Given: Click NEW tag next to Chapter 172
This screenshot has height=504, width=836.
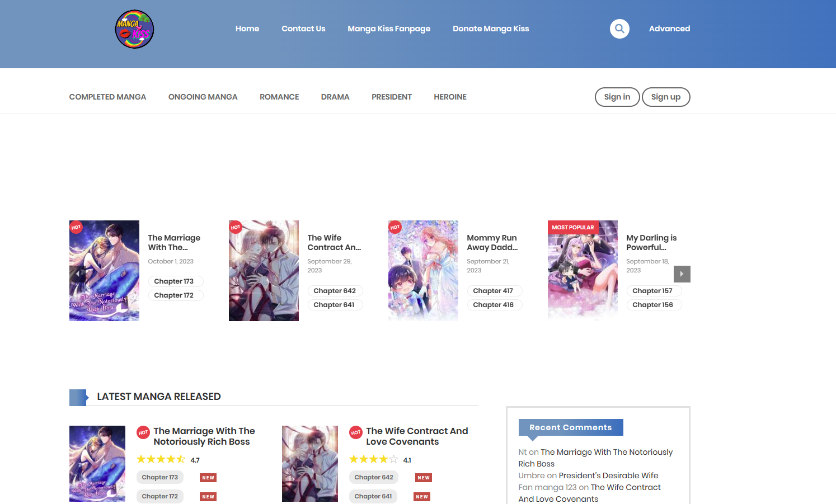Looking at the screenshot, I should tap(208, 497).
